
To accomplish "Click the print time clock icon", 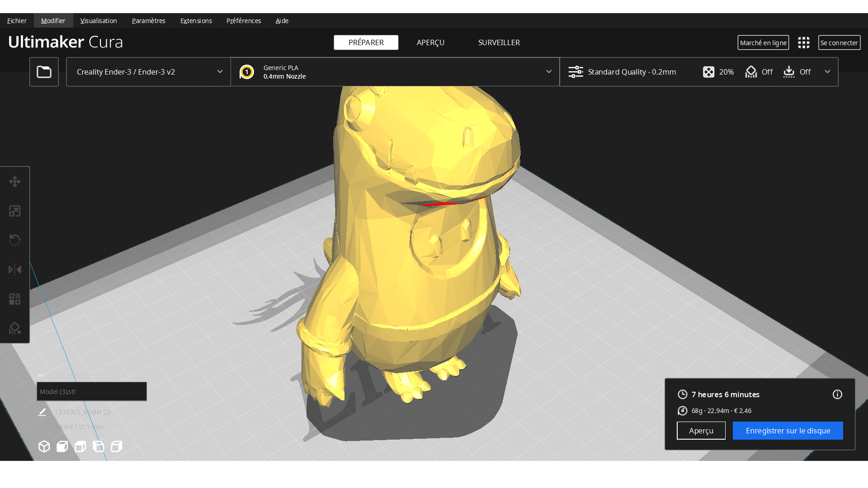I will 683,394.
